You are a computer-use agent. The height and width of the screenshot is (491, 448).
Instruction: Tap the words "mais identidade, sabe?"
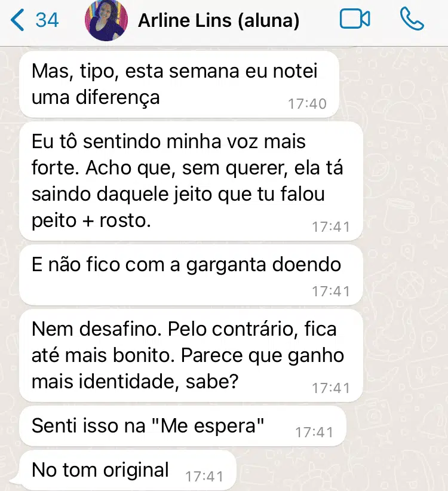point(135,382)
